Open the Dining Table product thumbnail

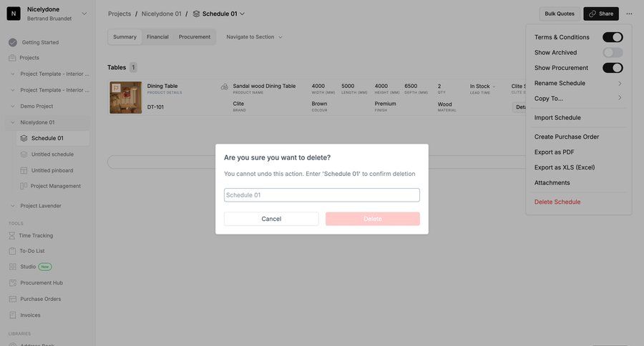(x=126, y=97)
